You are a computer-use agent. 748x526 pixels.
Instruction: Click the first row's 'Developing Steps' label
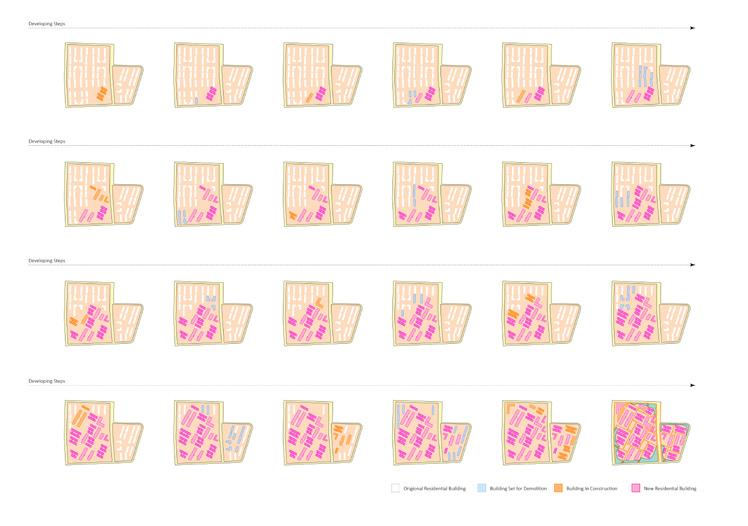click(47, 23)
